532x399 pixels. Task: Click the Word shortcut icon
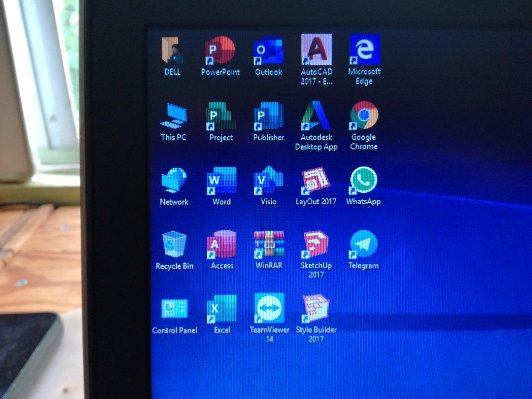[x=221, y=181]
